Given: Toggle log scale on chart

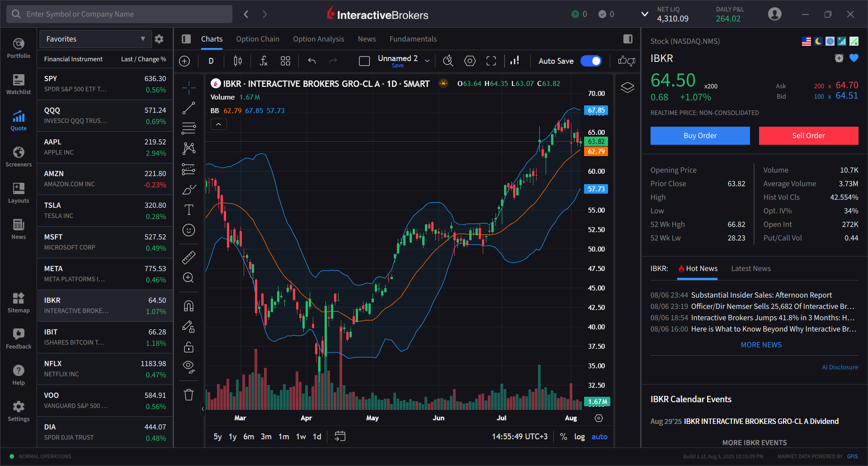Looking at the screenshot, I should pos(580,437).
